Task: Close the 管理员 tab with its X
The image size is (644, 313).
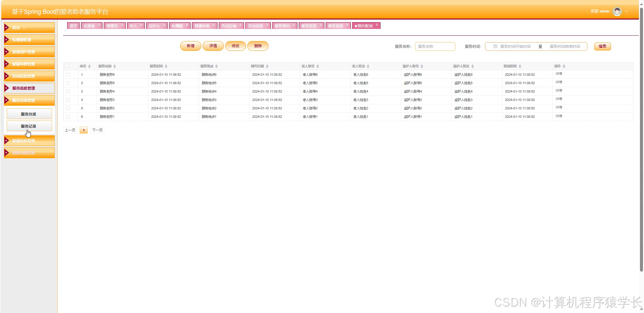Action: (122, 25)
